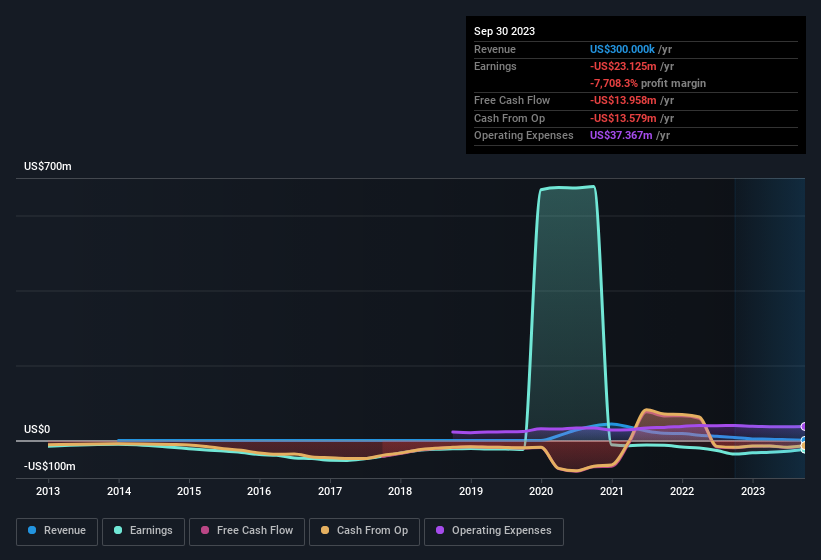Click the US$37.367m operating expenses value
This screenshot has height=560, width=821.
click(621, 136)
